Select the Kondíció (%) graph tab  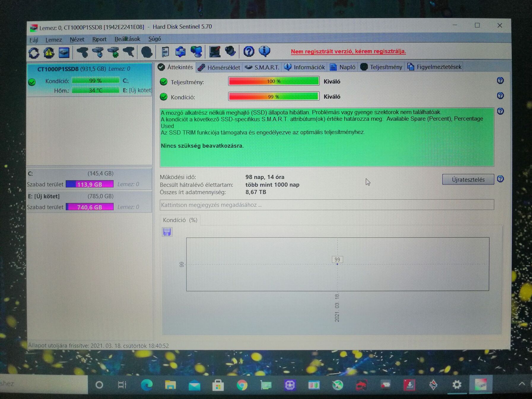pyautogui.click(x=180, y=220)
